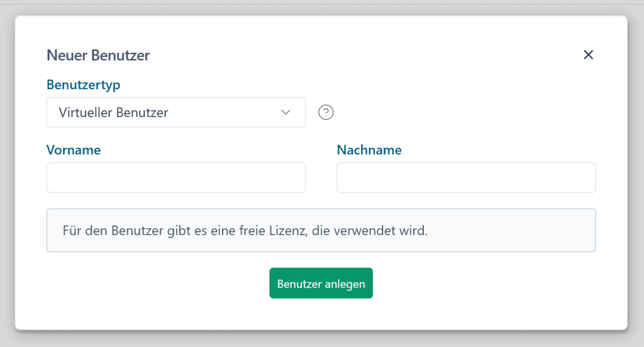Select the 'Virtueller Benutzer' selected value text
Screen dimensions: 644x347
point(113,112)
